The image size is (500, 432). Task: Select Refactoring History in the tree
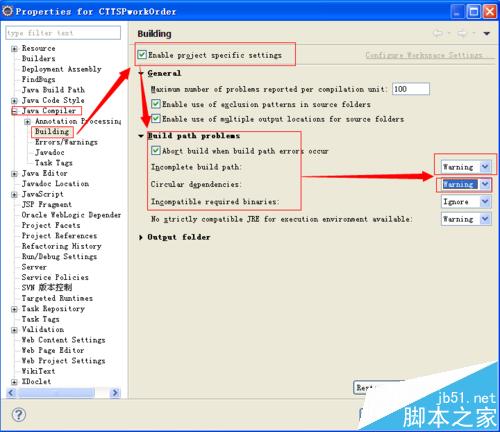coord(61,246)
